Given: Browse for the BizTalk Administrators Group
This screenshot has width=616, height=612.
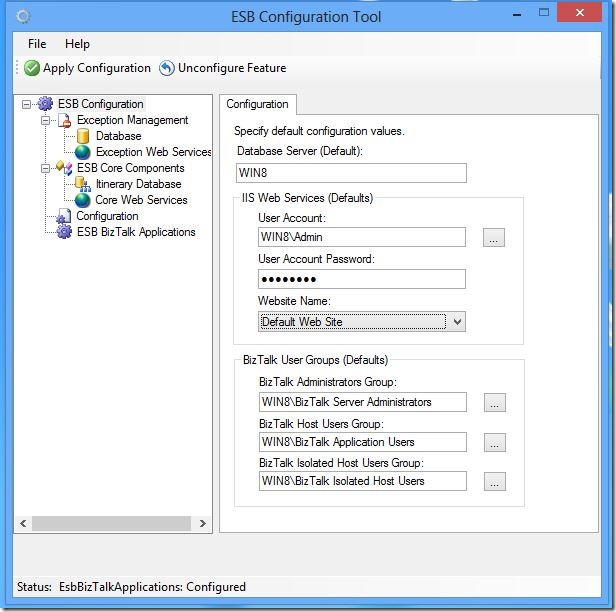Looking at the screenshot, I should coord(495,403).
